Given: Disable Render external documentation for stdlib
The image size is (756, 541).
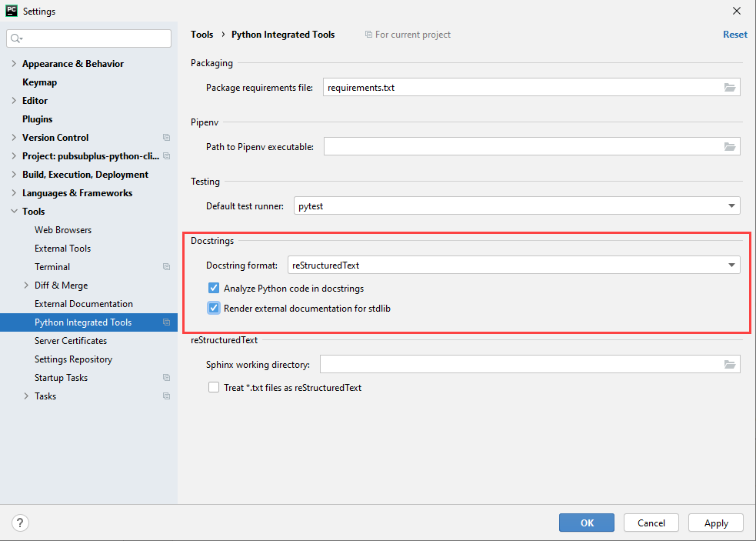Looking at the screenshot, I should click(x=214, y=308).
